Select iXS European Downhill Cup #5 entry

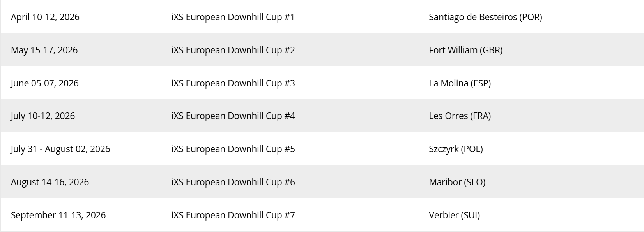pos(233,149)
